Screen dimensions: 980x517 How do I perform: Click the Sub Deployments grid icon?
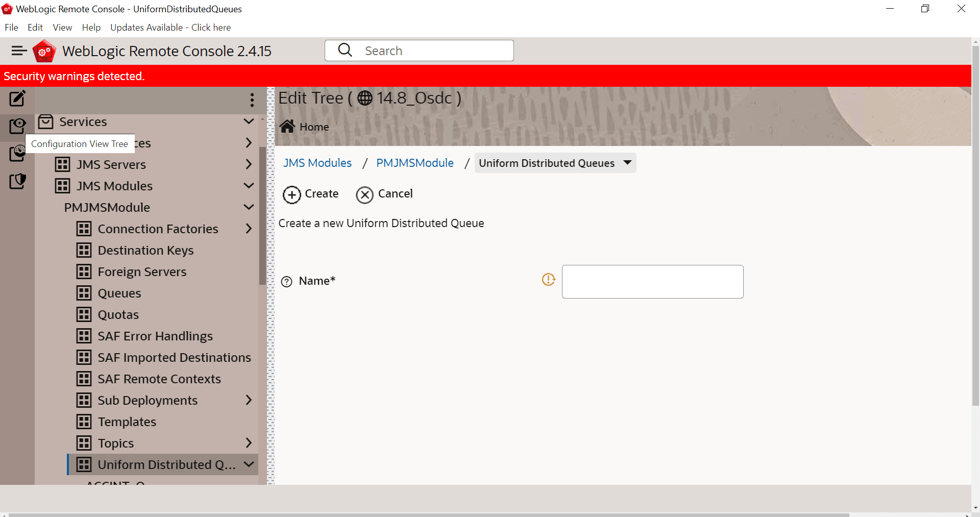[84, 400]
